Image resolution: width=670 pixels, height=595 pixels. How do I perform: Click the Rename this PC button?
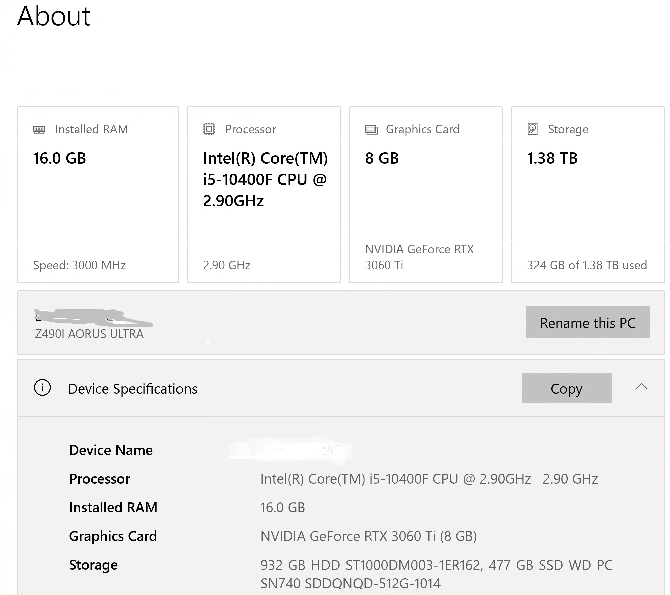click(588, 322)
